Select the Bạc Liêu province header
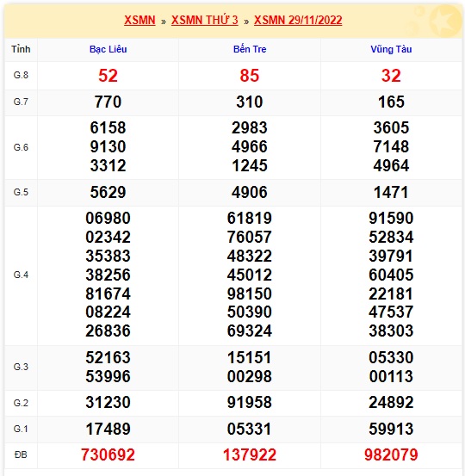The height and width of the screenshot is (476, 465). coord(108,49)
